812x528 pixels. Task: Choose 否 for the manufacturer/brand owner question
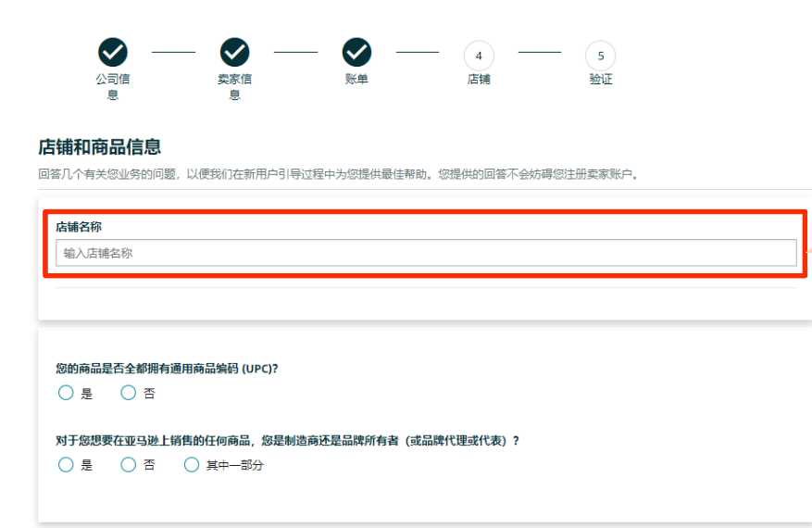click(129, 464)
